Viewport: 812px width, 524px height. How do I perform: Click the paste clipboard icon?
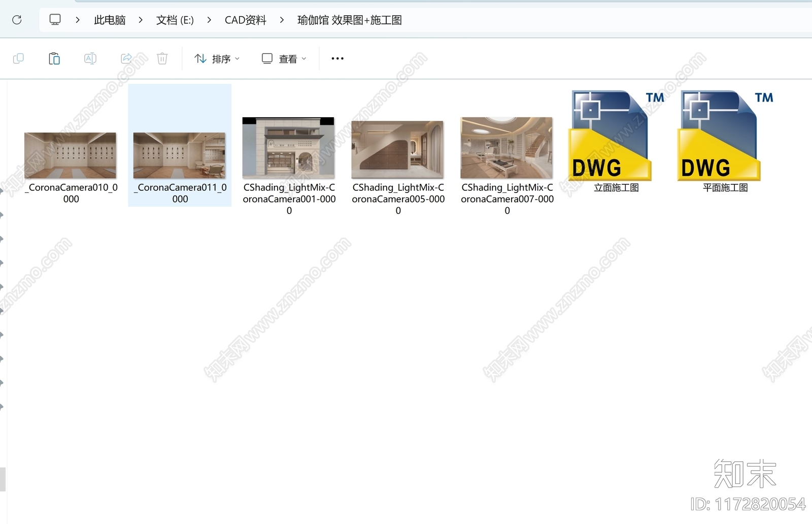pyautogui.click(x=54, y=58)
